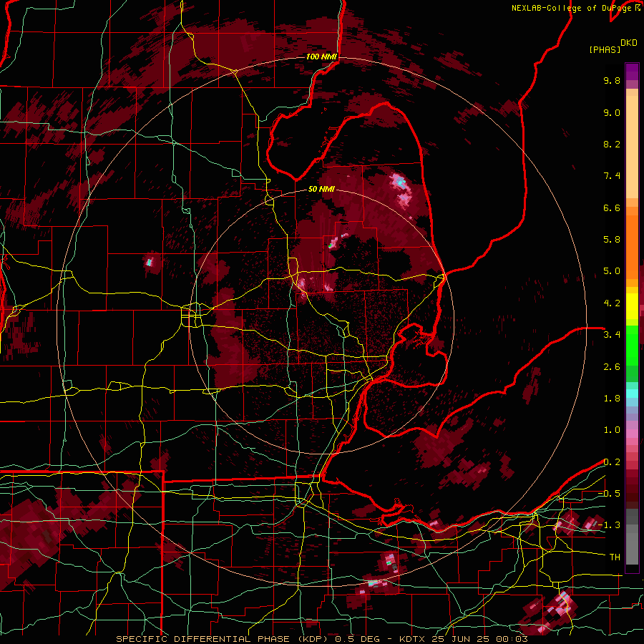Select the 1.0 scale value
This screenshot has width=644, height=644.
pyautogui.click(x=612, y=430)
